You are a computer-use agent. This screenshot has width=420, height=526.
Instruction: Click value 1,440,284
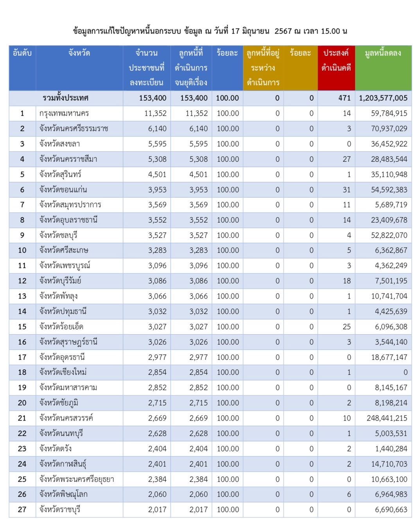coord(391,448)
